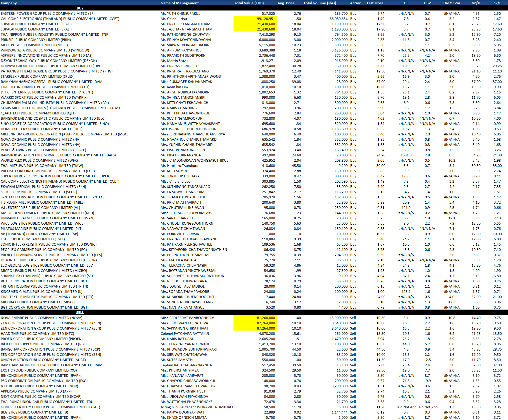Select 'Acting Sub Lieutenant WORAWIT NUMKHAO' cell

point(197,407)
